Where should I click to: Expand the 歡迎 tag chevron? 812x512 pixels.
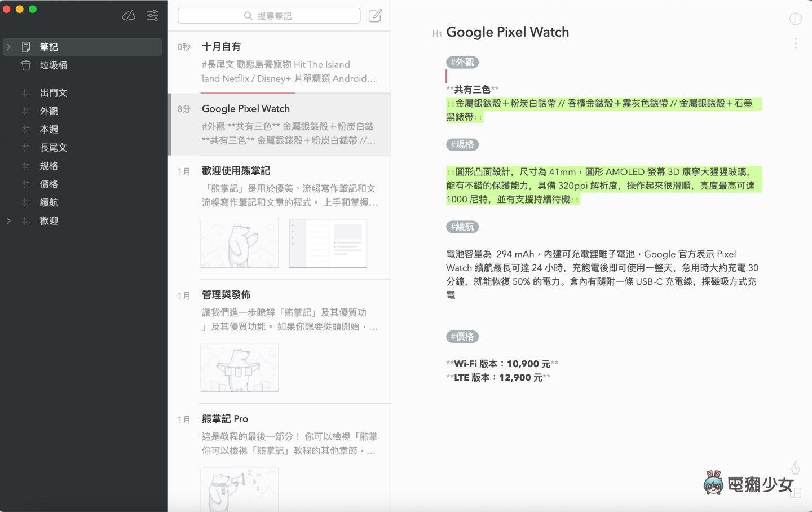pos(9,221)
